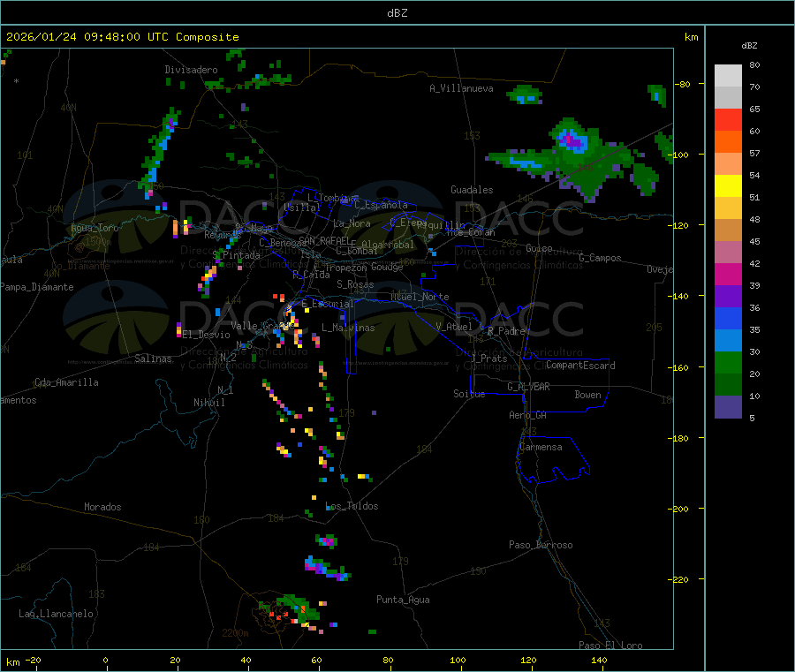
Task: Click the 'G_ALVEAR' label
Action: click(528, 387)
